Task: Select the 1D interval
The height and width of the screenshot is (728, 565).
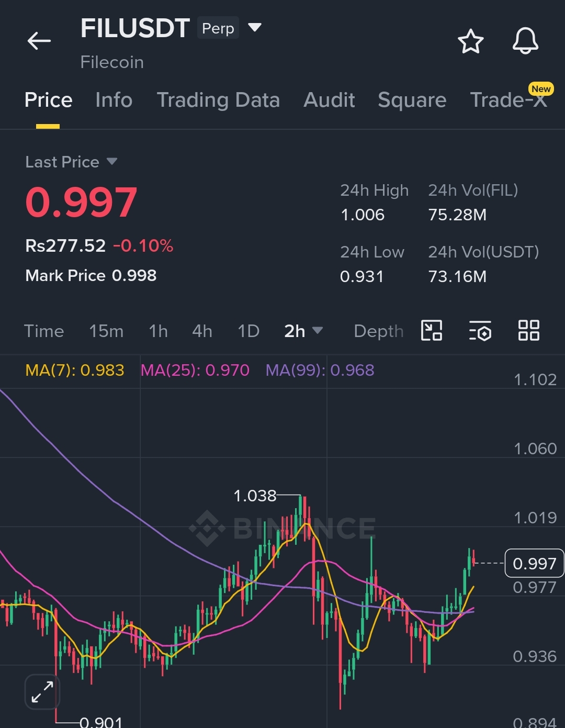Action: click(248, 331)
